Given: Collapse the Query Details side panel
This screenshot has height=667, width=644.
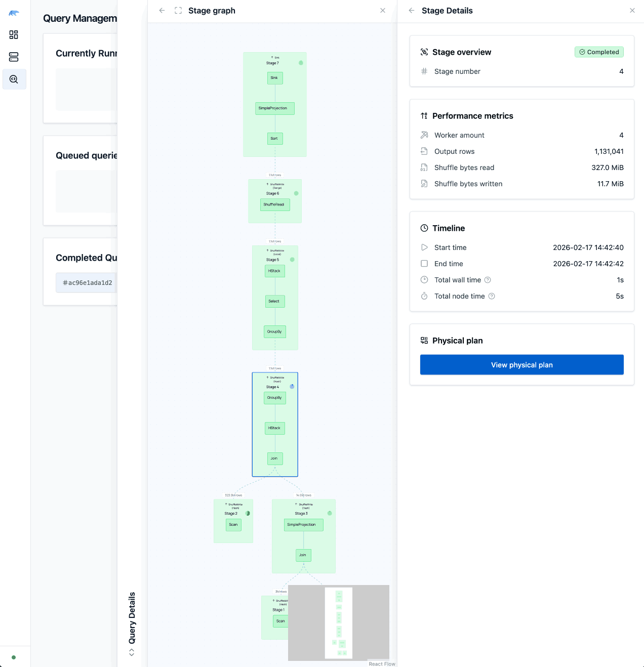Looking at the screenshot, I should click(x=132, y=652).
